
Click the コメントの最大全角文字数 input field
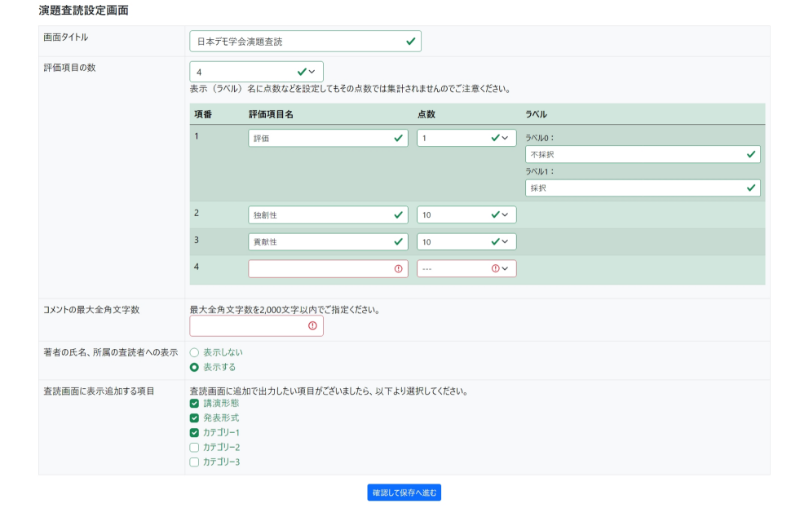(x=256, y=326)
